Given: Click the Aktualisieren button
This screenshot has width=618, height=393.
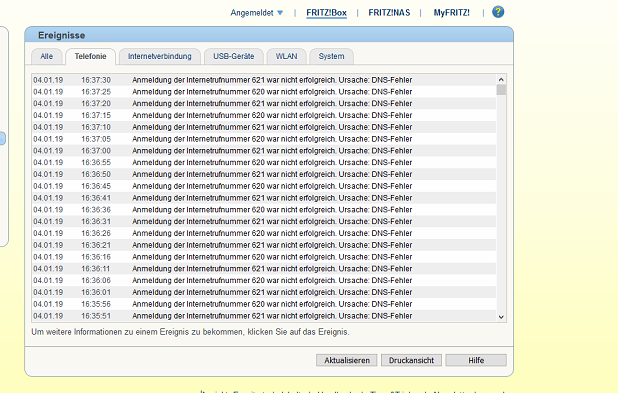Looking at the screenshot, I should tap(347, 360).
